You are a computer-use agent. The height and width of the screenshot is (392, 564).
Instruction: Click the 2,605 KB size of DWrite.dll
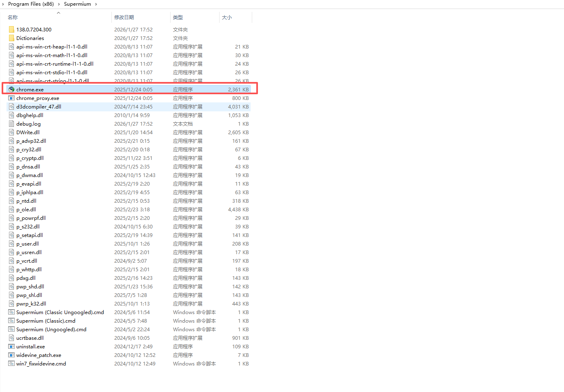(238, 132)
